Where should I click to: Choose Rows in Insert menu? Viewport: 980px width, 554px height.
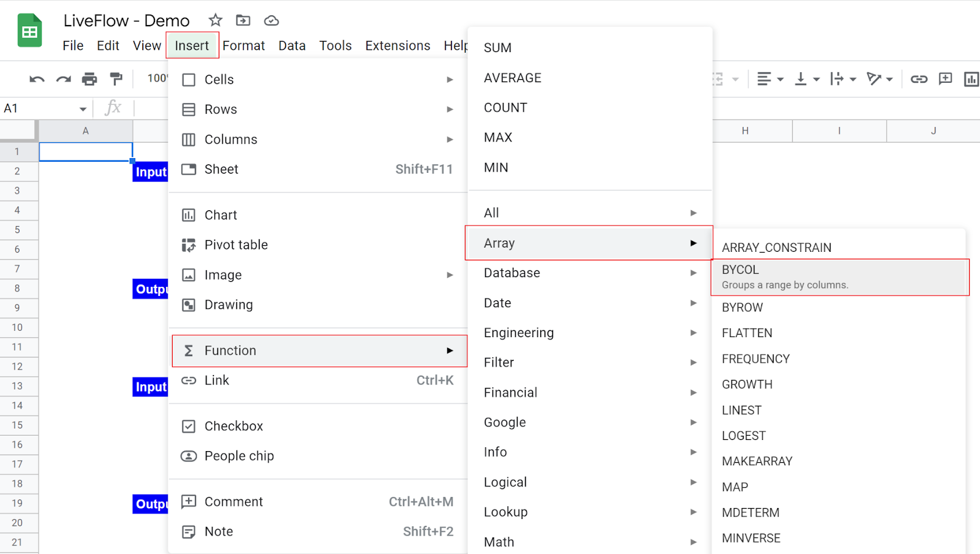318,109
